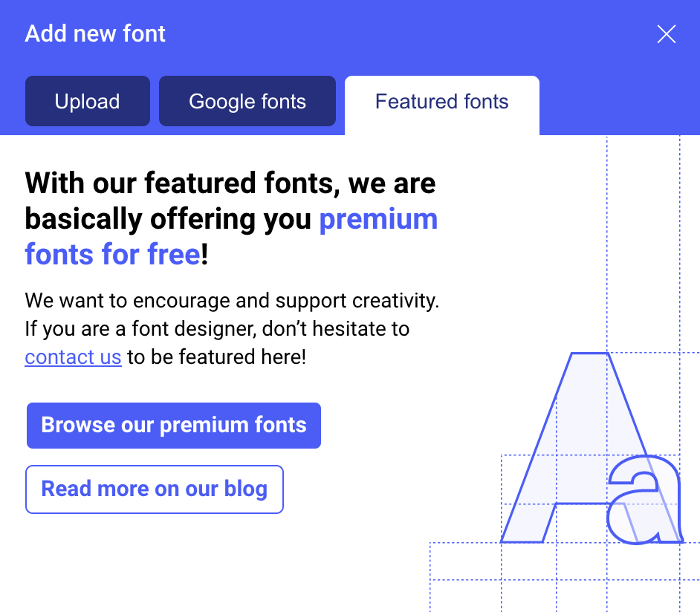The image size is (700, 612).
Task: Switch to the Upload tab
Action: click(x=88, y=102)
